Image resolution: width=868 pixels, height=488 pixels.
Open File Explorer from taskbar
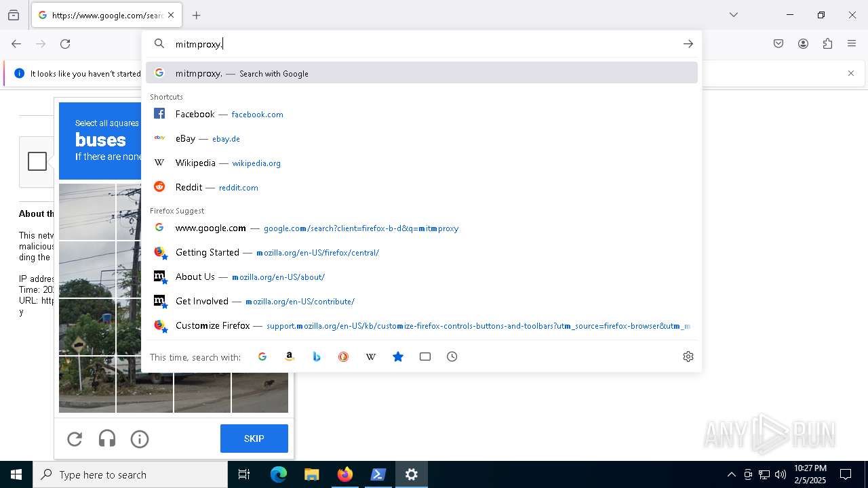tap(311, 474)
